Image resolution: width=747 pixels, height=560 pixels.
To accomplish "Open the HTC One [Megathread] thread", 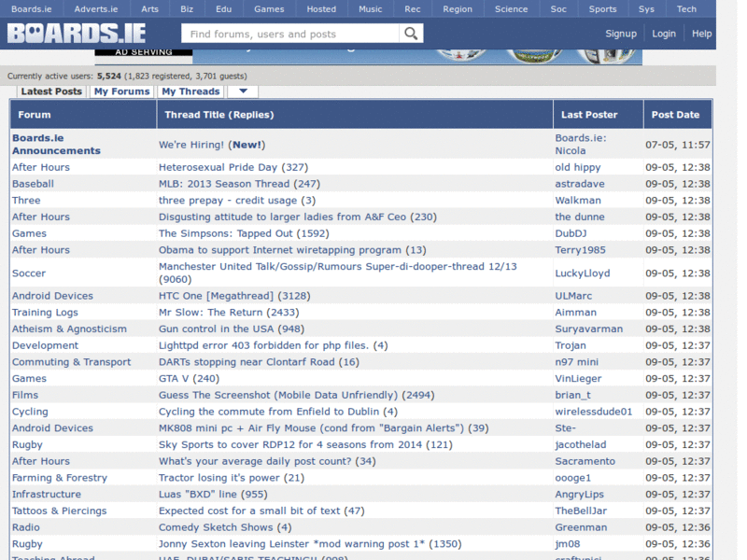I will click(x=216, y=296).
